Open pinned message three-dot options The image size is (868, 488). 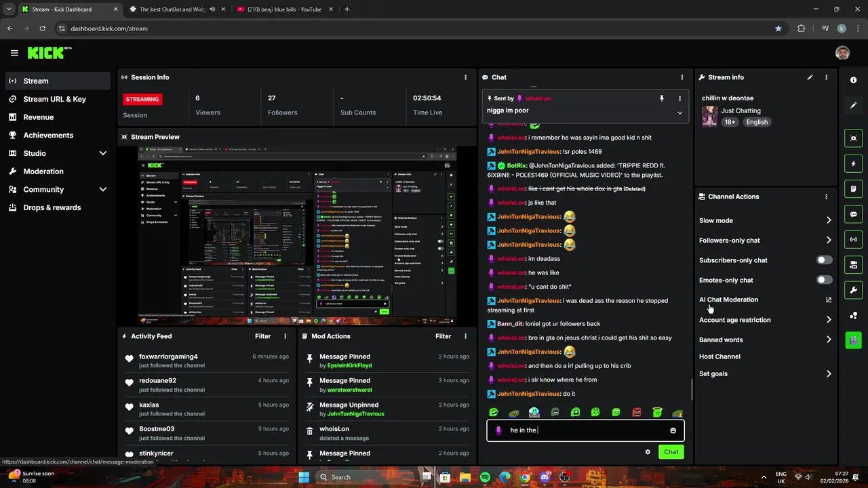[679, 98]
